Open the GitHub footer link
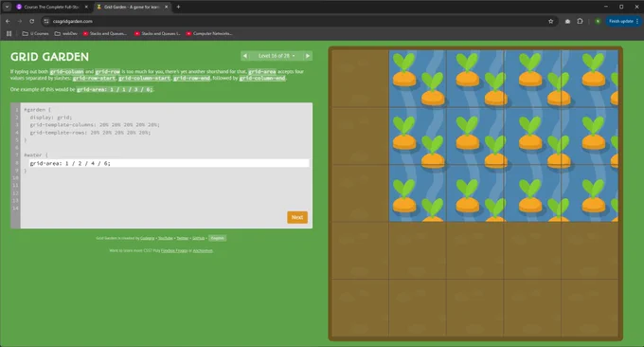Viewport: 644px width, 347px height. pyautogui.click(x=198, y=238)
